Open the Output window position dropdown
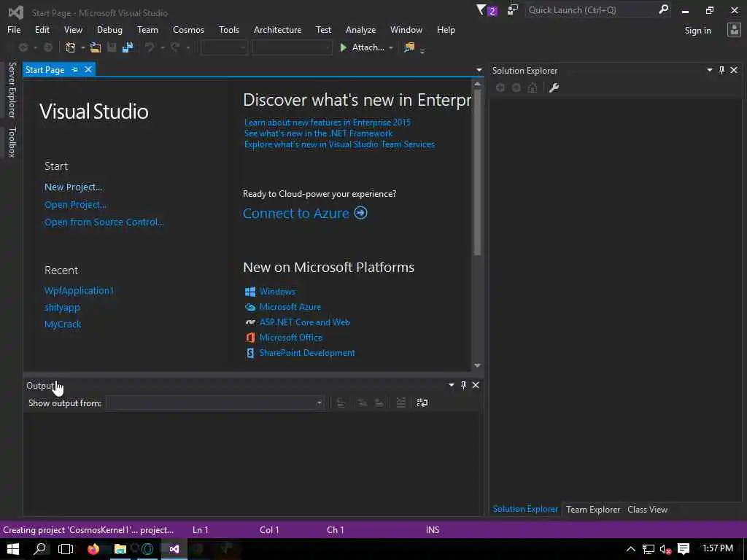 coord(451,385)
